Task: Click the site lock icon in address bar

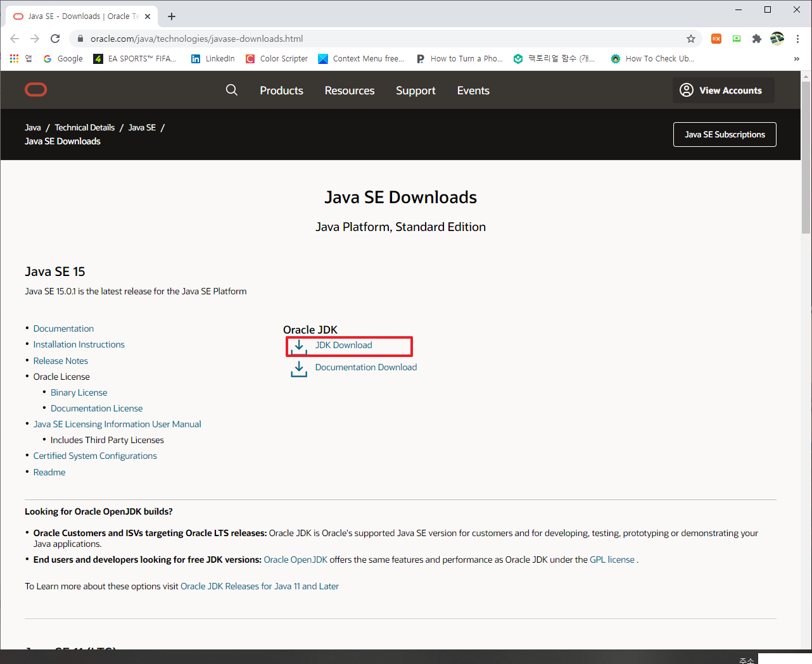Action: [80, 39]
